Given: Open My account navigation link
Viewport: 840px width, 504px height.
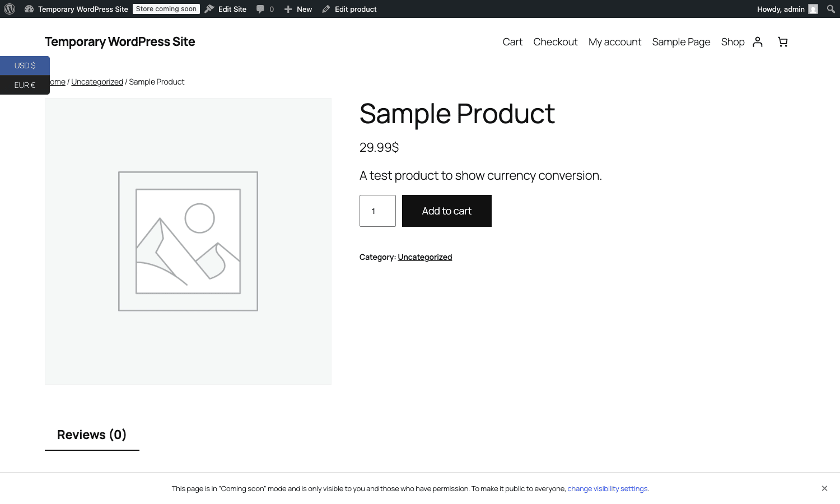Looking at the screenshot, I should point(615,42).
